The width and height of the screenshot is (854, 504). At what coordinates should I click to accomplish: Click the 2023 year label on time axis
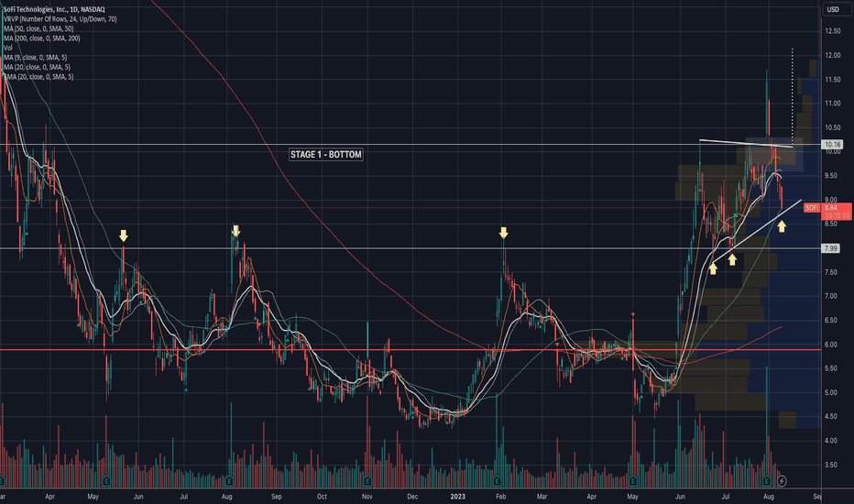pos(458,497)
